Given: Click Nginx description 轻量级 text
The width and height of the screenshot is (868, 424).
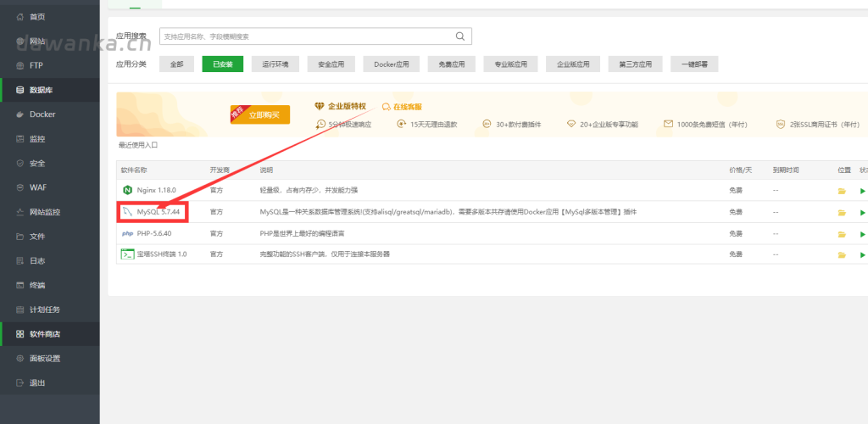Looking at the screenshot, I should pyautogui.click(x=309, y=191).
